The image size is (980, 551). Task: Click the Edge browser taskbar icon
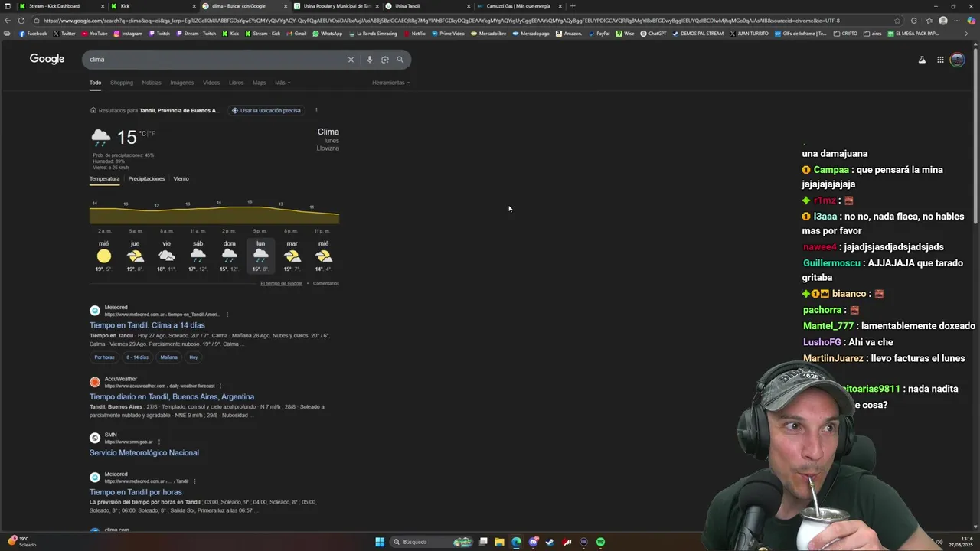click(x=516, y=542)
